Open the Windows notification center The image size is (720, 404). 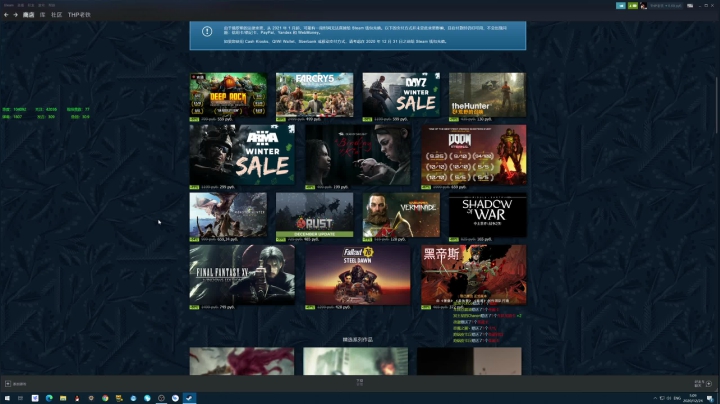click(x=710, y=398)
